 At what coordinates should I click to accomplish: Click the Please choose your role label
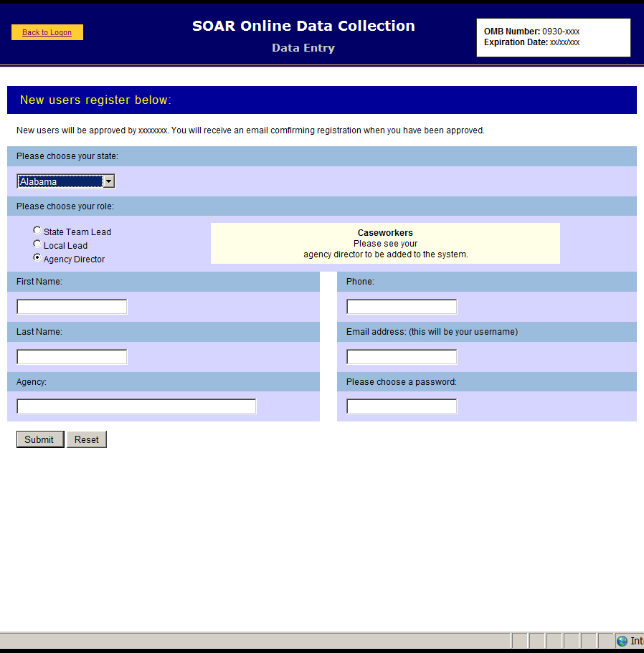click(65, 206)
